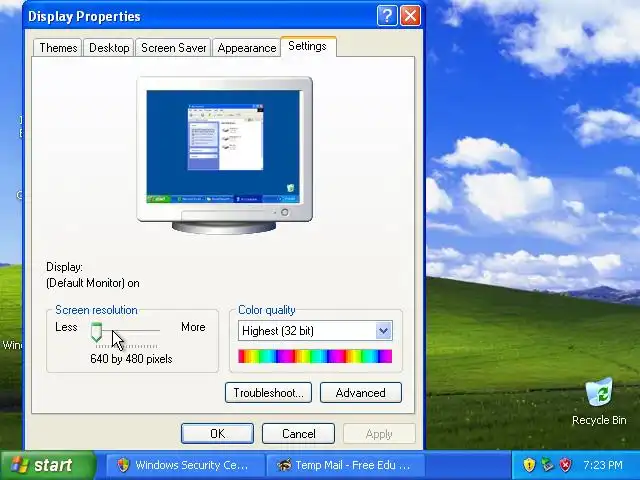
Task: Close the Display Properties dialog
Action: (410, 16)
